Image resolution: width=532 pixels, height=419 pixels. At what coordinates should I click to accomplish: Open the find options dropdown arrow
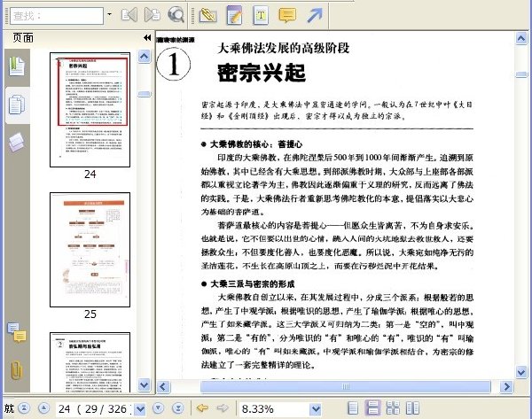109,14
